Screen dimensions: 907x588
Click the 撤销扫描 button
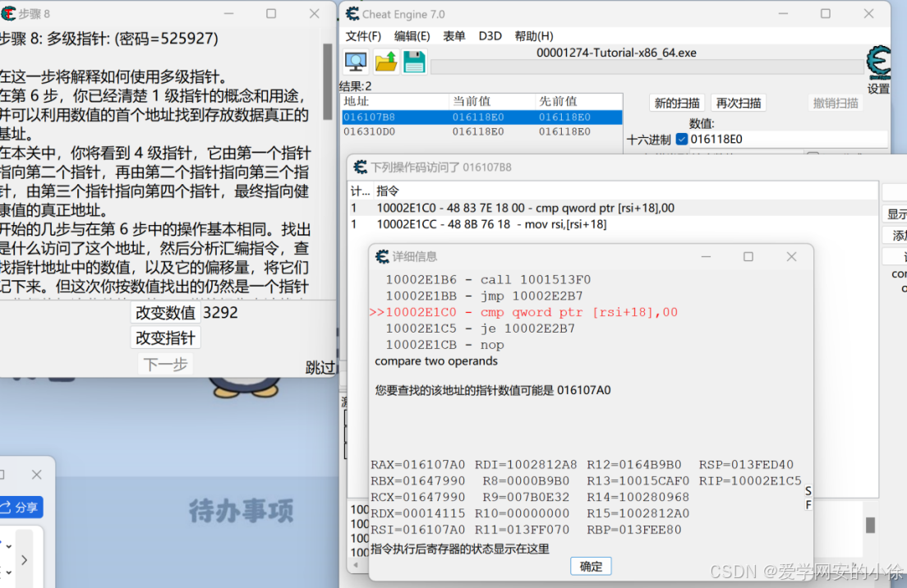pos(836,103)
